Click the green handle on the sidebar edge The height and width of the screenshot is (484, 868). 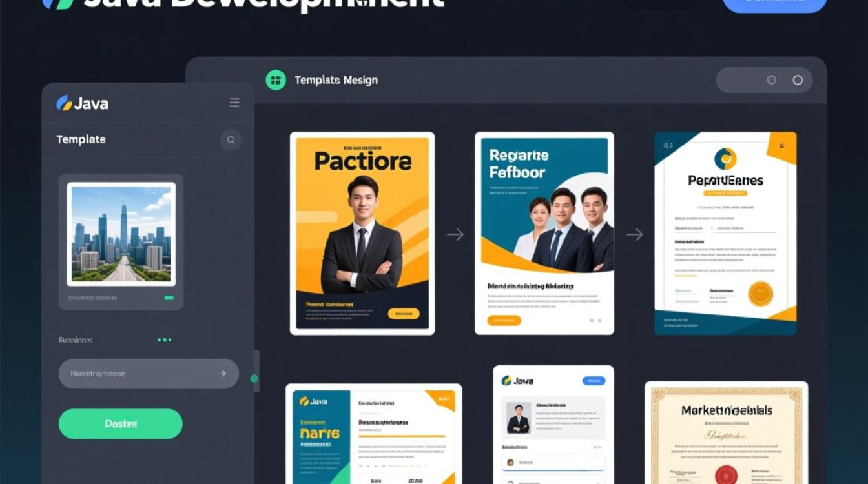(254, 379)
